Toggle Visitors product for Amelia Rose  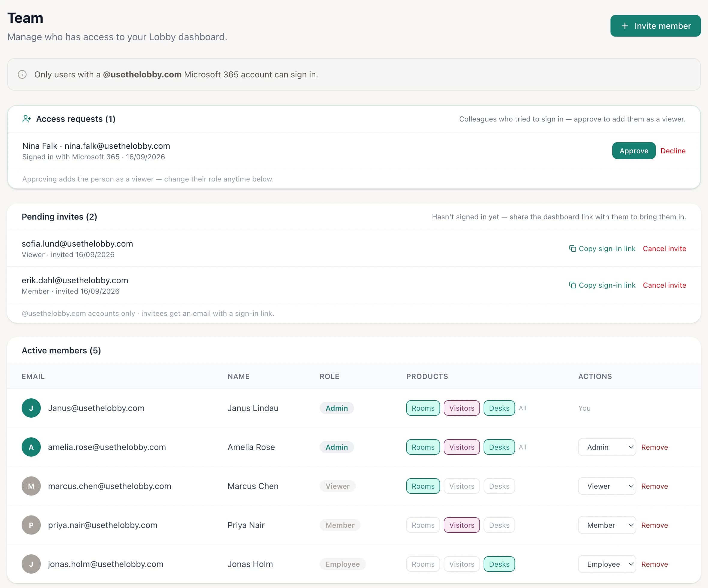tap(461, 447)
